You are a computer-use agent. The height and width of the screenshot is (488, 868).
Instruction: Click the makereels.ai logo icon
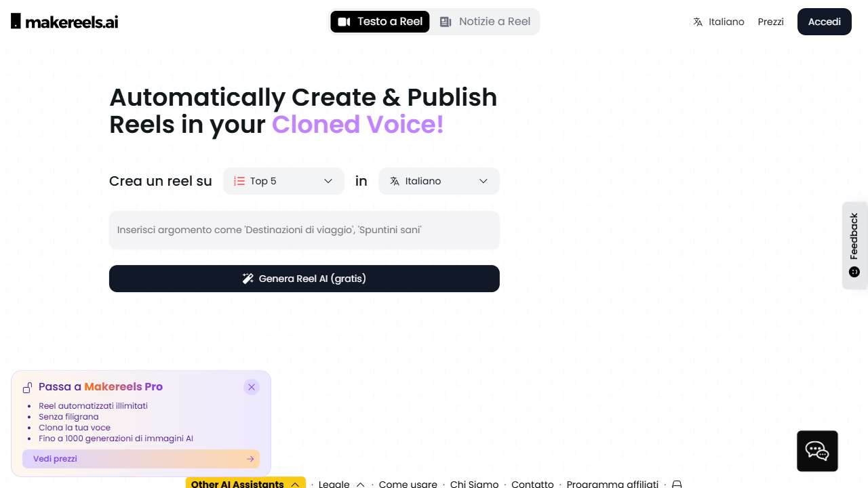click(15, 20)
